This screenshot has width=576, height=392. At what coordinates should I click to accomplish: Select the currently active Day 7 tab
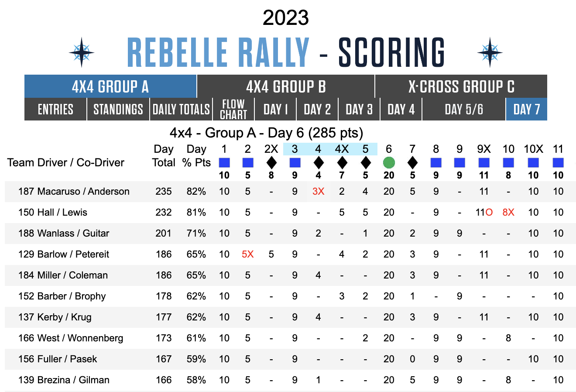527,109
